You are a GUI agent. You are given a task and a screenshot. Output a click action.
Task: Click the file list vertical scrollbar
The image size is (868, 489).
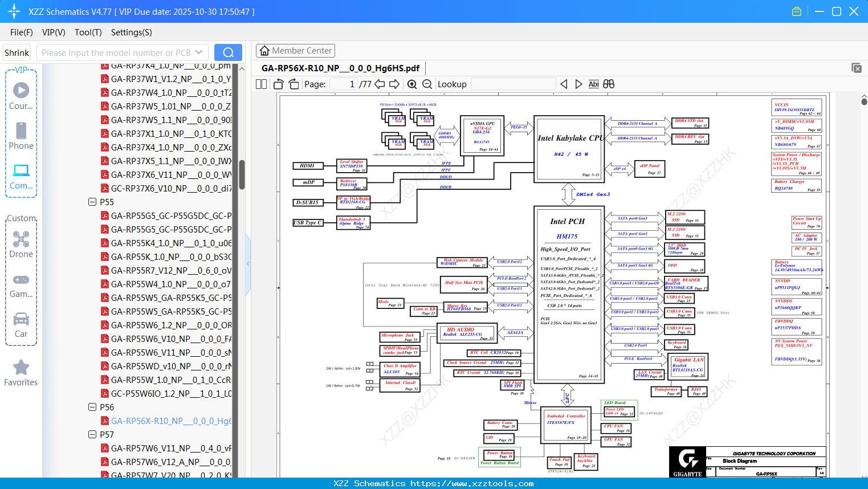pyautogui.click(x=242, y=174)
